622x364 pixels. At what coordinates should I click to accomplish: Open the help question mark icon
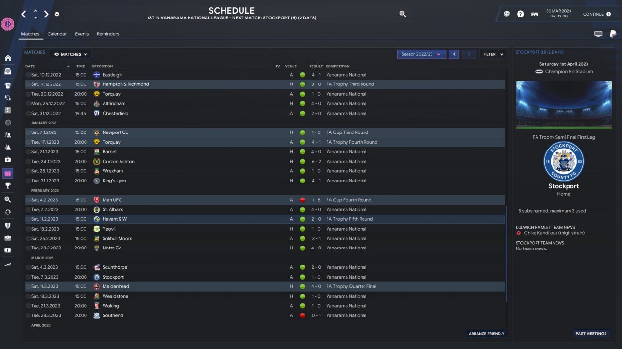coord(520,14)
